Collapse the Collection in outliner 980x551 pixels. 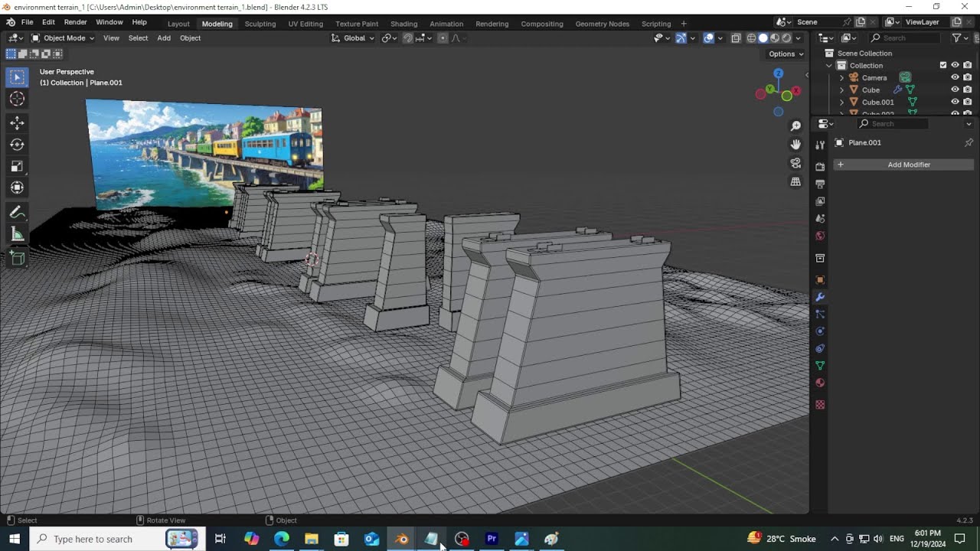point(829,65)
